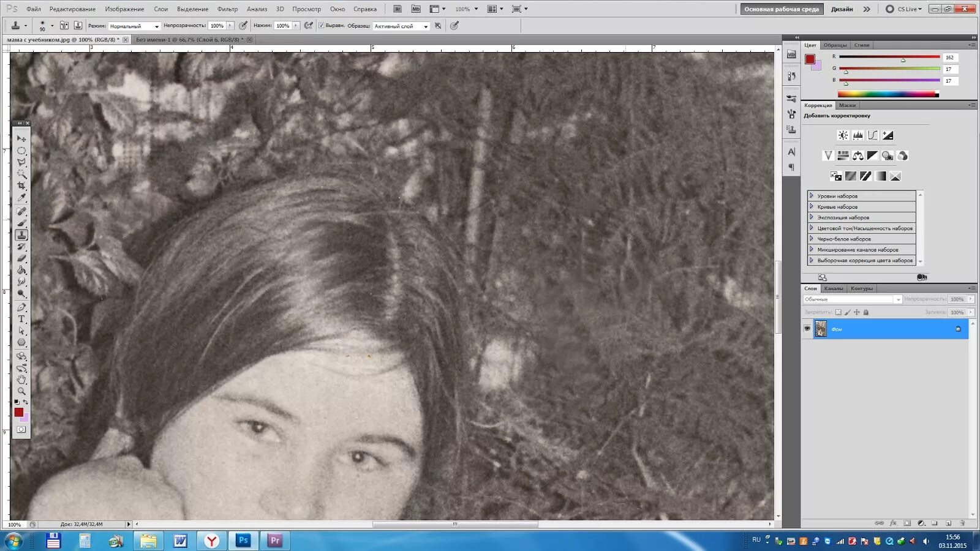This screenshot has width=980, height=551.
Task: Select the Zoom tool in toolbox
Action: (21, 391)
